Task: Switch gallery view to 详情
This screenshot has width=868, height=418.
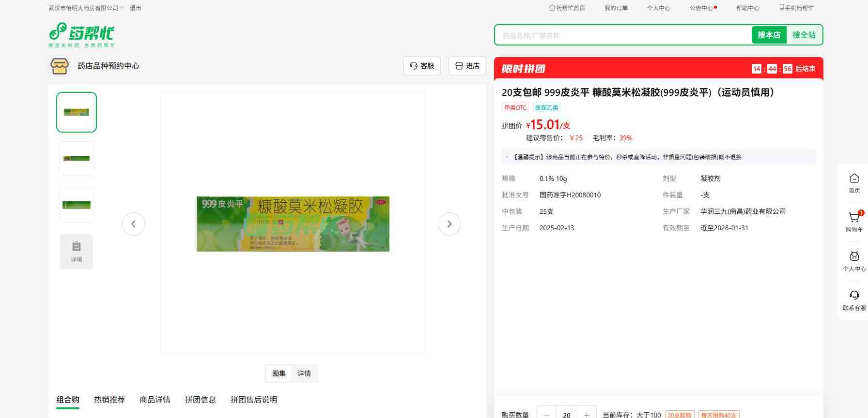Action: click(304, 373)
